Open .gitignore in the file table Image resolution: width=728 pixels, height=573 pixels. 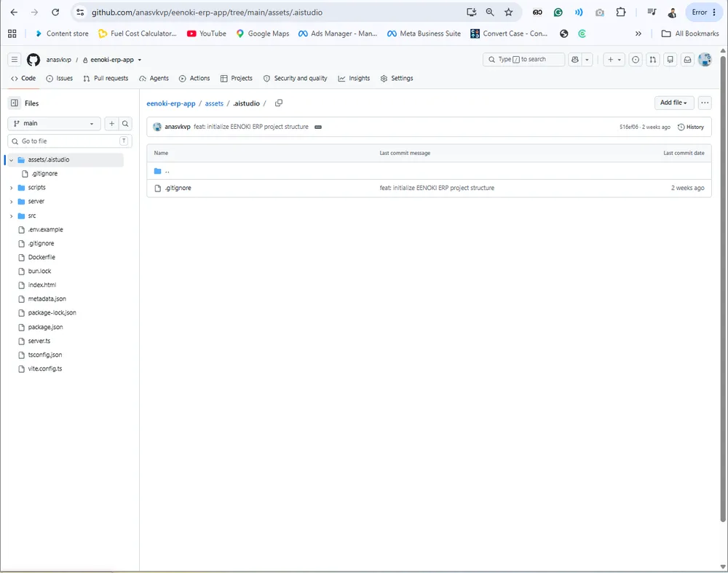pyautogui.click(x=178, y=188)
